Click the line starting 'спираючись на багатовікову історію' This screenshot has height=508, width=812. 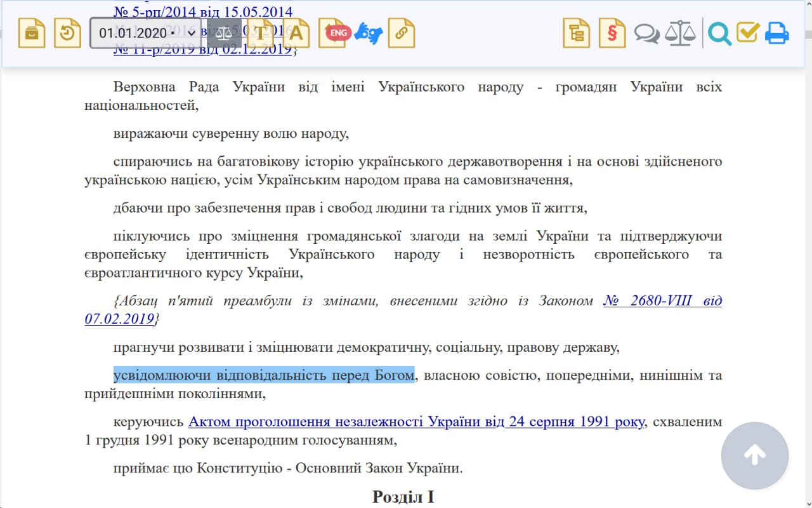tap(403, 171)
